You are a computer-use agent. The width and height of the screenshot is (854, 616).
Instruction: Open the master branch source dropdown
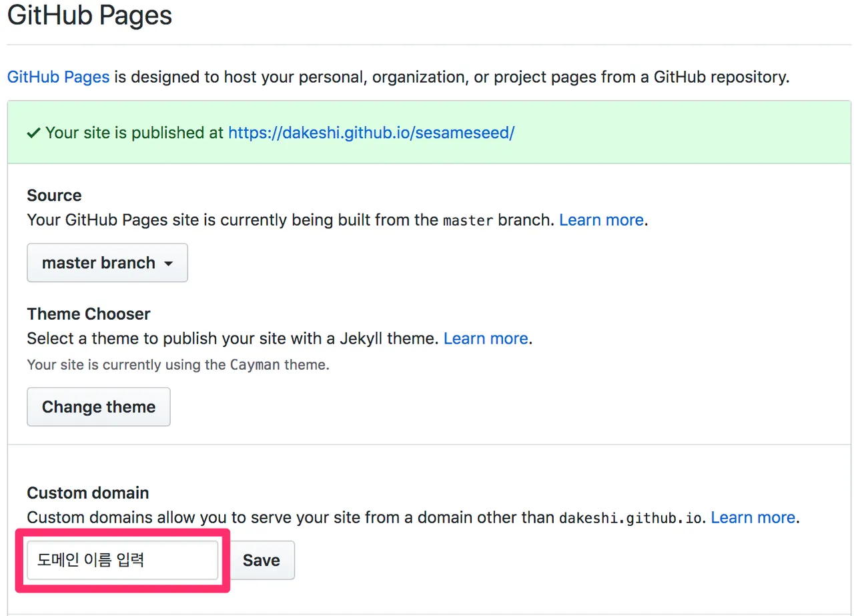tap(107, 263)
